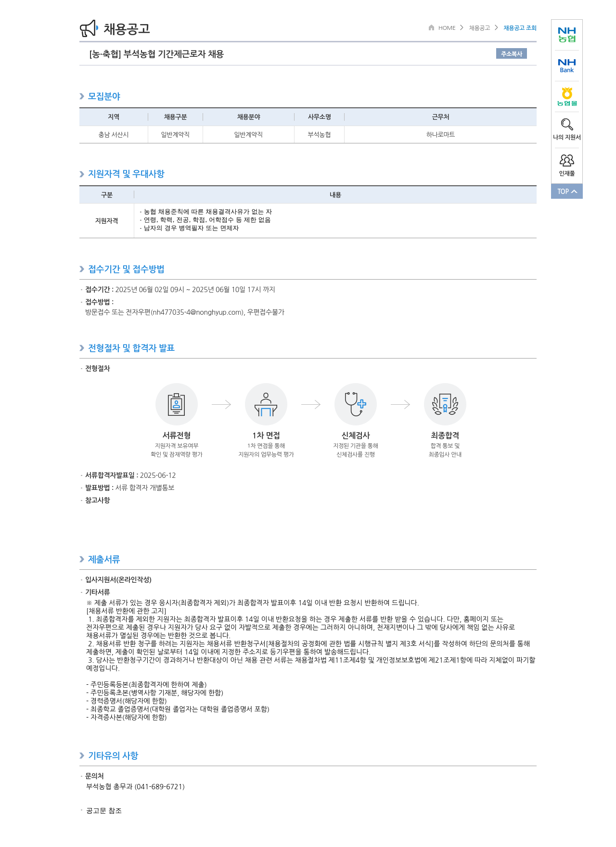Click the 신체검사 stethoscope icon
The width and height of the screenshot is (616, 847).
pyautogui.click(x=356, y=404)
